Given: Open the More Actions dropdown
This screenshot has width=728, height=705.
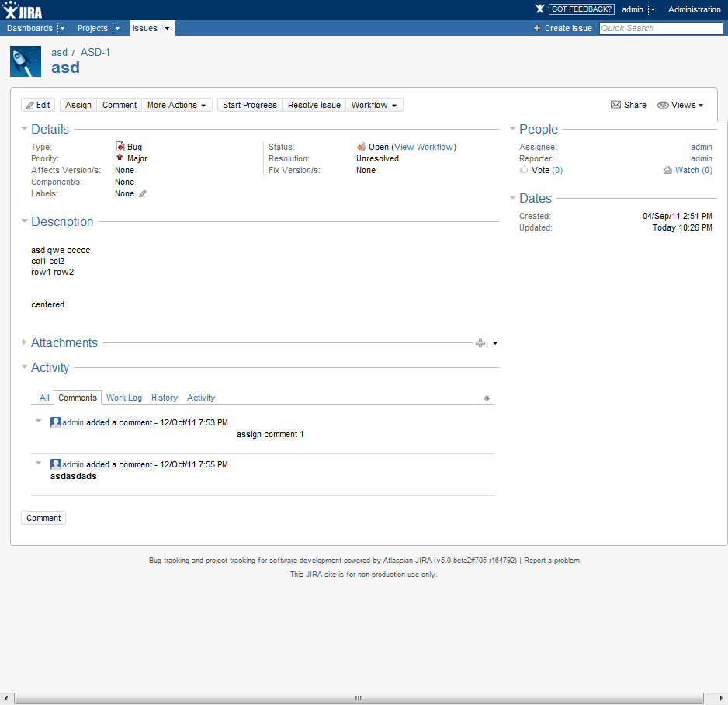Looking at the screenshot, I should click(178, 105).
